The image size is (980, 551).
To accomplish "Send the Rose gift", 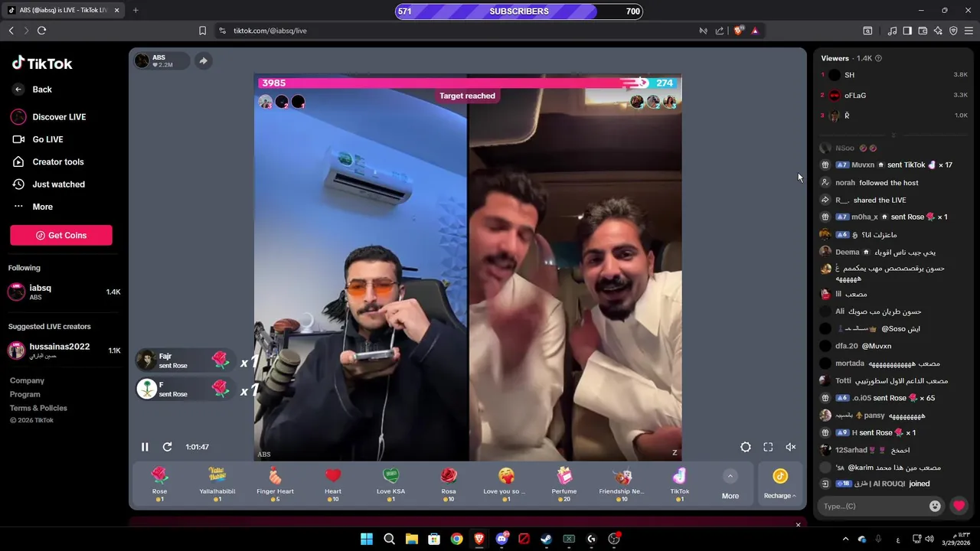I will coord(159,484).
